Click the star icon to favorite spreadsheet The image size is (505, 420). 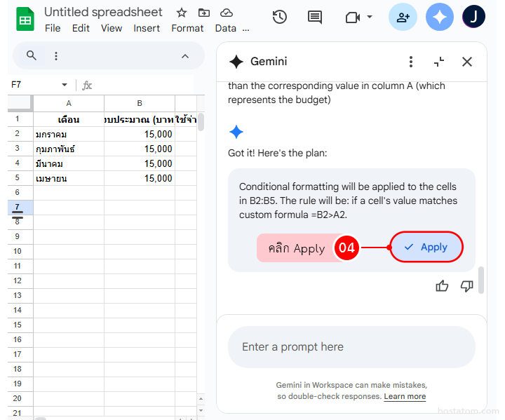[x=182, y=13]
